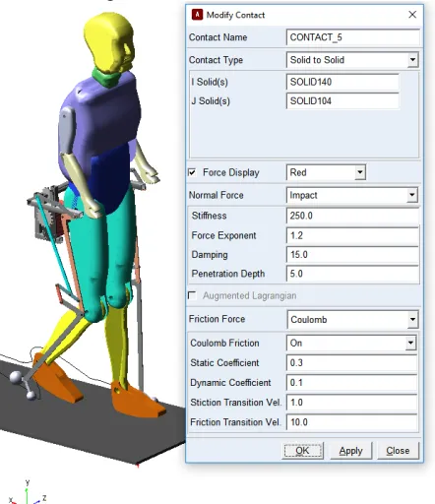This screenshot has width=435, height=504.
Task: Click the Penetration Depth field
Action: point(352,274)
